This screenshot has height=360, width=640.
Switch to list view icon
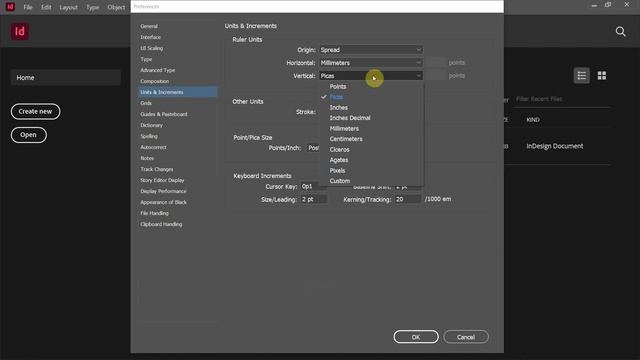[x=582, y=76]
